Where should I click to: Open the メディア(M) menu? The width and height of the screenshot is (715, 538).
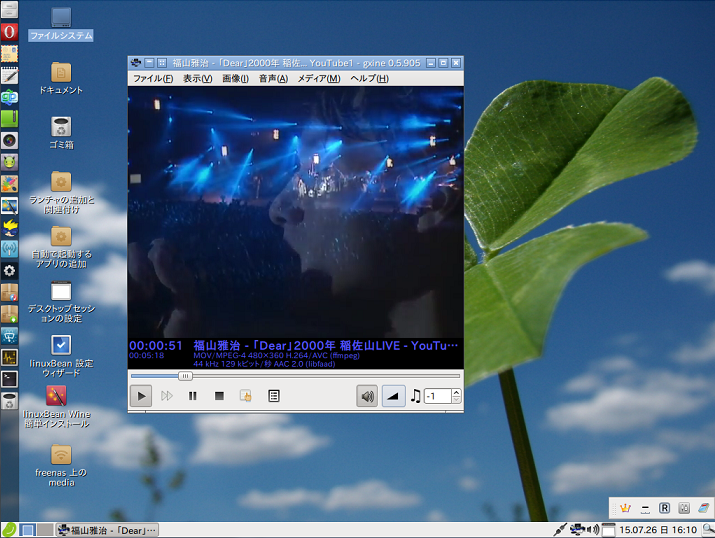coord(319,78)
